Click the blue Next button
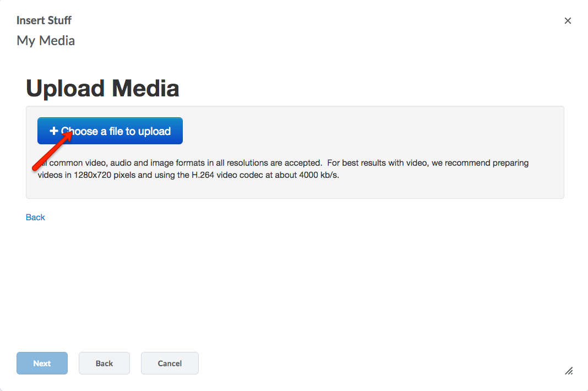The width and height of the screenshot is (588, 391). 42,363
